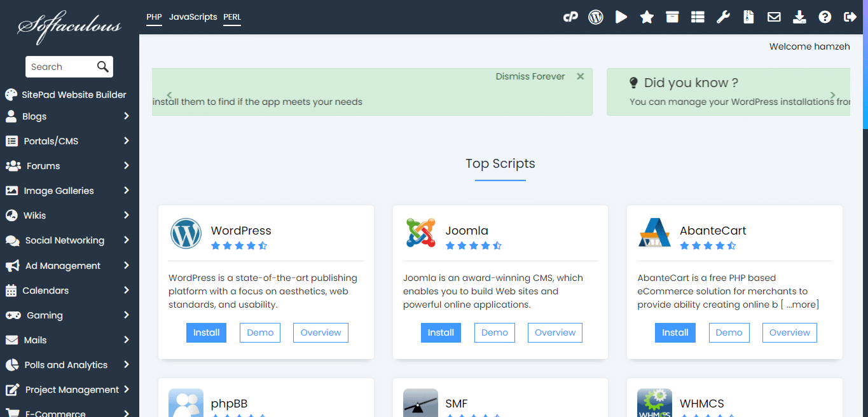Open the envelope email settings icon
The width and height of the screenshot is (868, 417).
tap(774, 17)
